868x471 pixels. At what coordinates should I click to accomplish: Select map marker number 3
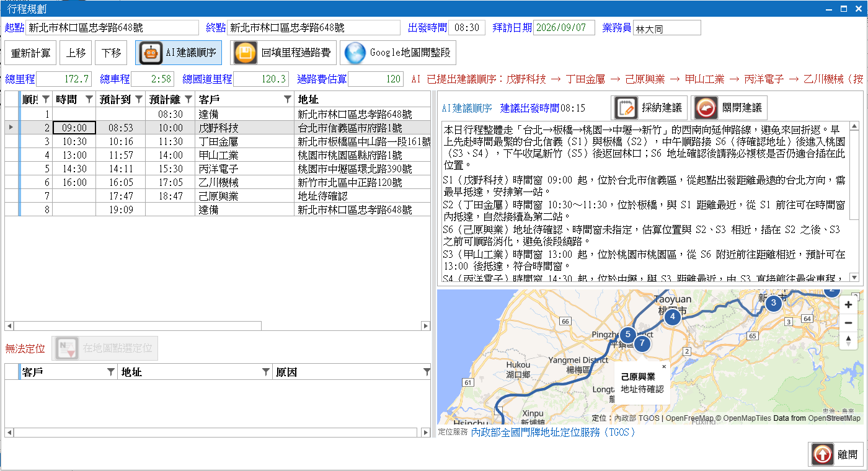[x=773, y=303]
